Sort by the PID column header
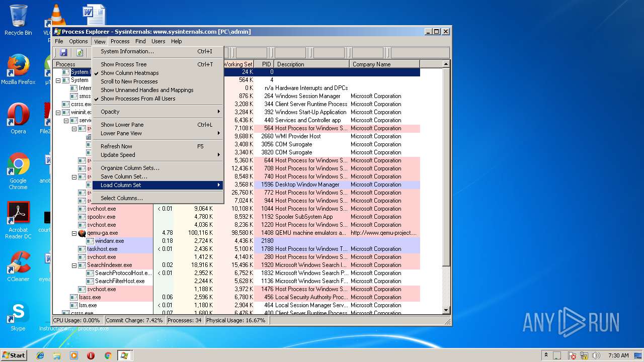This screenshot has width=644, height=362. (x=264, y=64)
